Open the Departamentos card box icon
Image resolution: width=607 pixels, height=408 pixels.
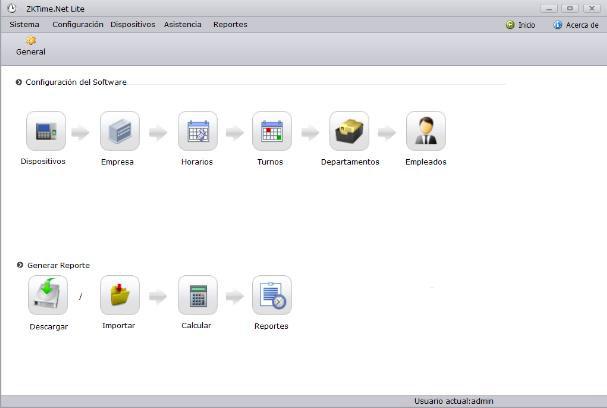349,131
